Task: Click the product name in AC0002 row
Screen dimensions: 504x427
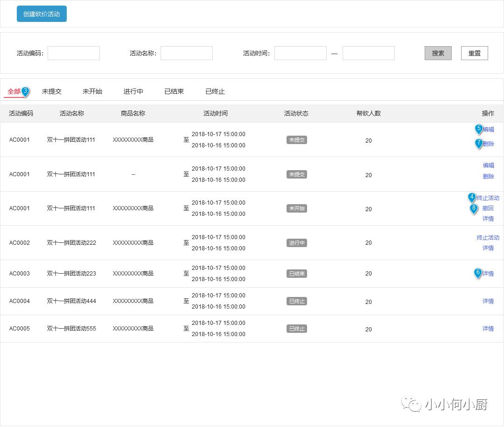Action: click(133, 243)
